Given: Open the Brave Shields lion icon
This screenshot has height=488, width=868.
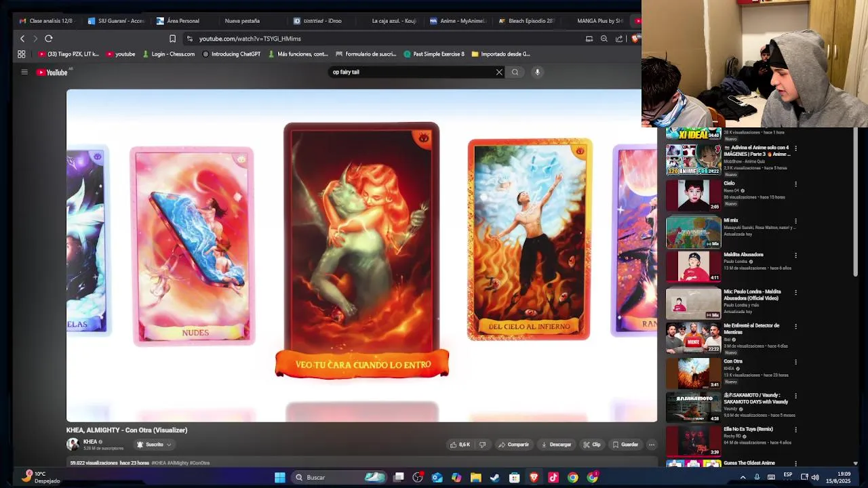Looking at the screenshot, I should pyautogui.click(x=635, y=39).
